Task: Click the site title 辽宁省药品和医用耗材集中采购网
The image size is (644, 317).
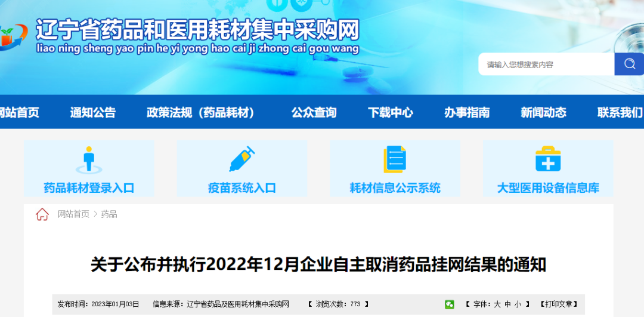Action: pyautogui.click(x=197, y=30)
